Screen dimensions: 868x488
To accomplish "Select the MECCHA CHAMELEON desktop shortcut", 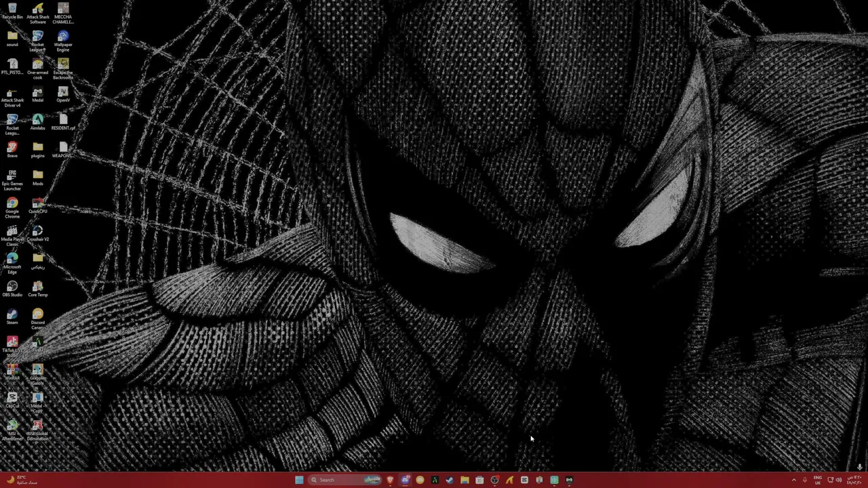I will click(63, 14).
